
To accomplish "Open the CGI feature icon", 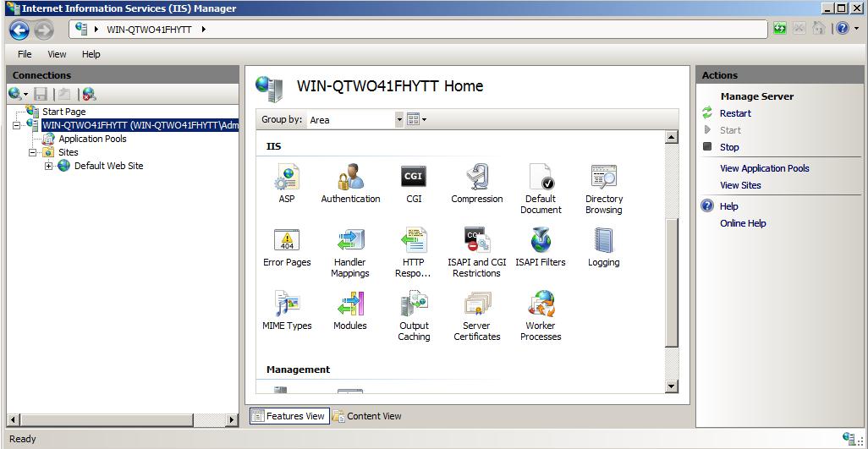I will pyautogui.click(x=414, y=177).
